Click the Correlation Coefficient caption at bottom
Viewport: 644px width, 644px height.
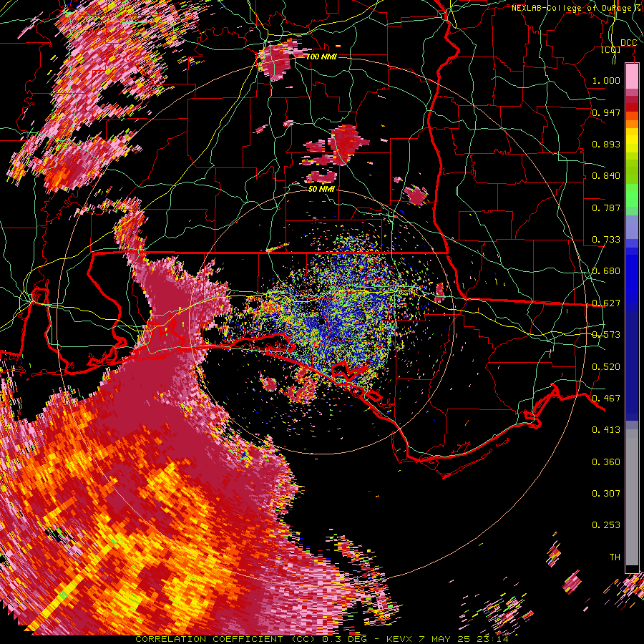(x=321, y=639)
